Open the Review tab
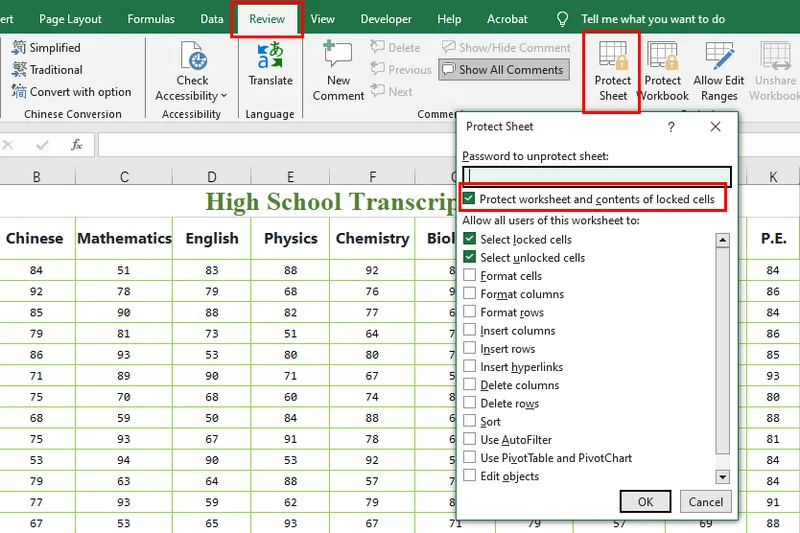Viewport: 800px width, 533px height. (x=267, y=19)
